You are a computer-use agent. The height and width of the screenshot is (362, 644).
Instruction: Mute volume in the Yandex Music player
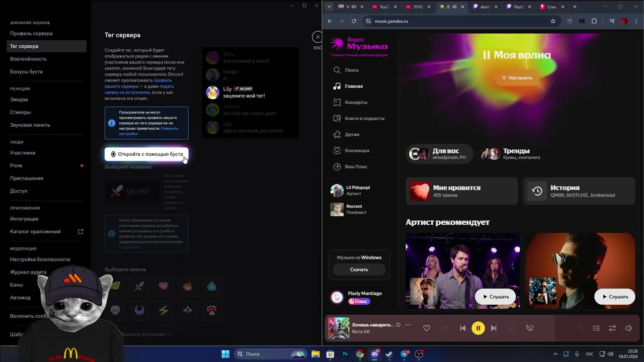(628, 328)
